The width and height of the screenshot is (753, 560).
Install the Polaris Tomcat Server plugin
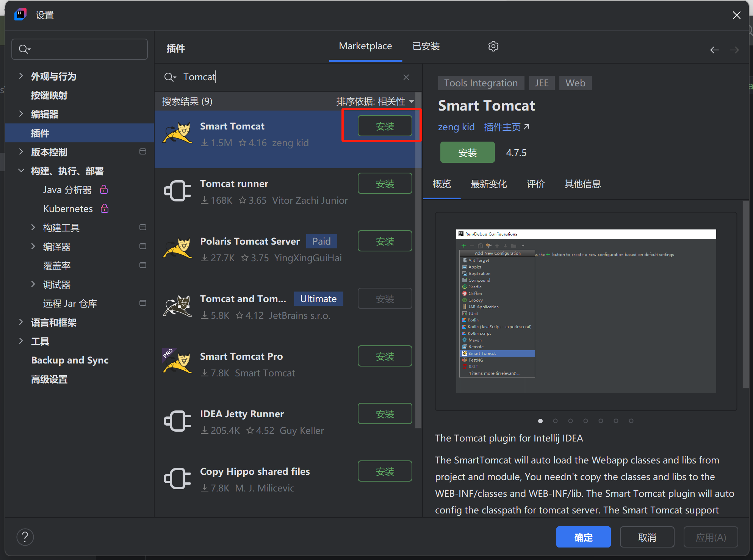[x=385, y=241]
